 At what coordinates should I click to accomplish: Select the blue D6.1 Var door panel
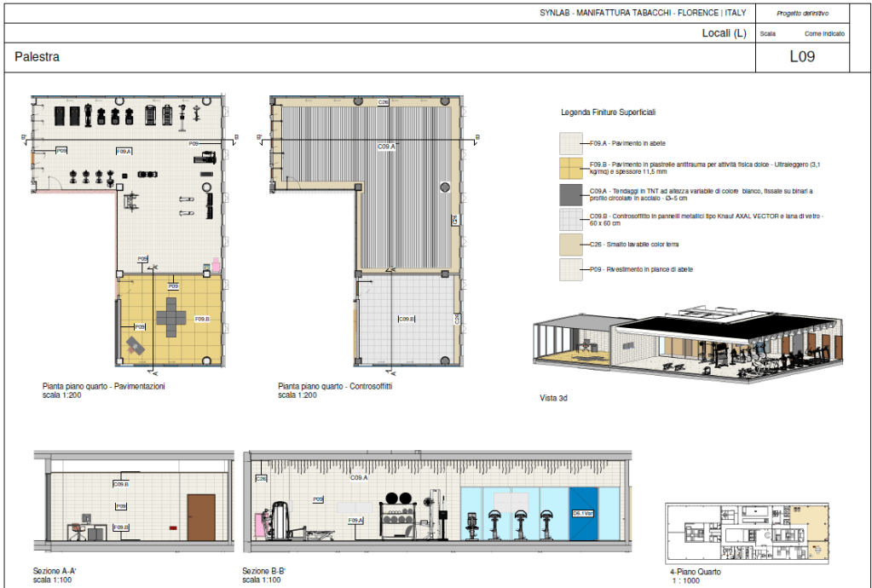pos(581,514)
